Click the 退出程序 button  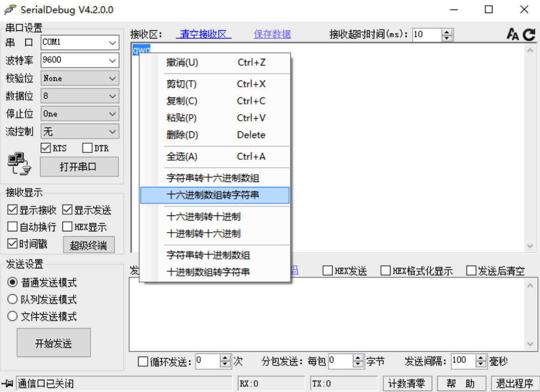pyautogui.click(x=515, y=383)
